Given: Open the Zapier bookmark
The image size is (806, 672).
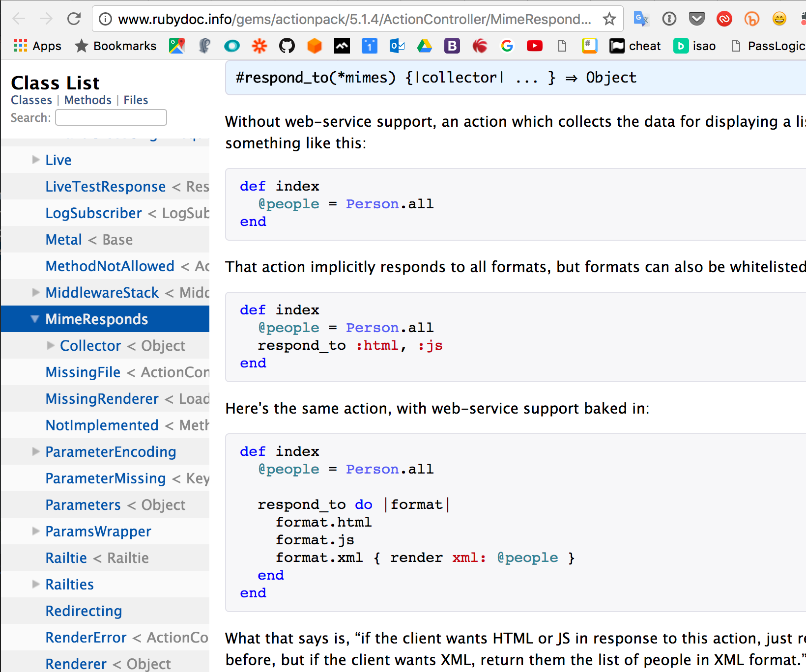Looking at the screenshot, I should (x=259, y=46).
